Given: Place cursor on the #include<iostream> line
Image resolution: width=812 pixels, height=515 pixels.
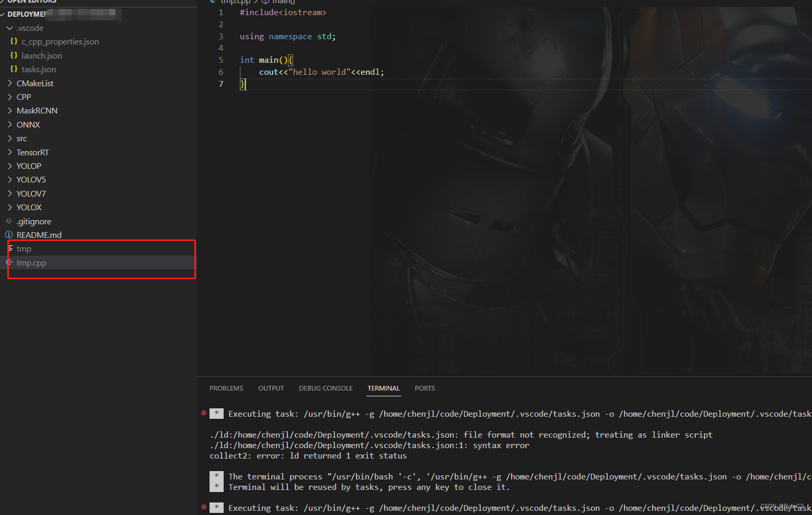Looking at the screenshot, I should (x=283, y=13).
